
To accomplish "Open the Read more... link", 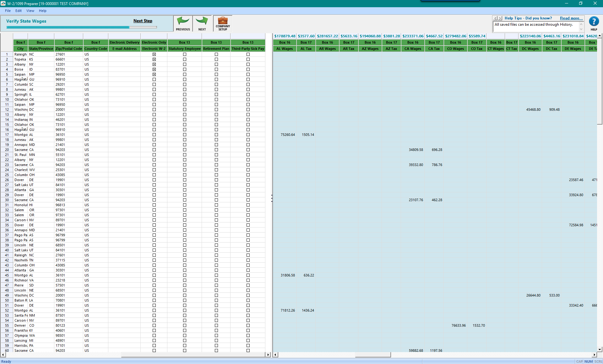I will tap(571, 18).
